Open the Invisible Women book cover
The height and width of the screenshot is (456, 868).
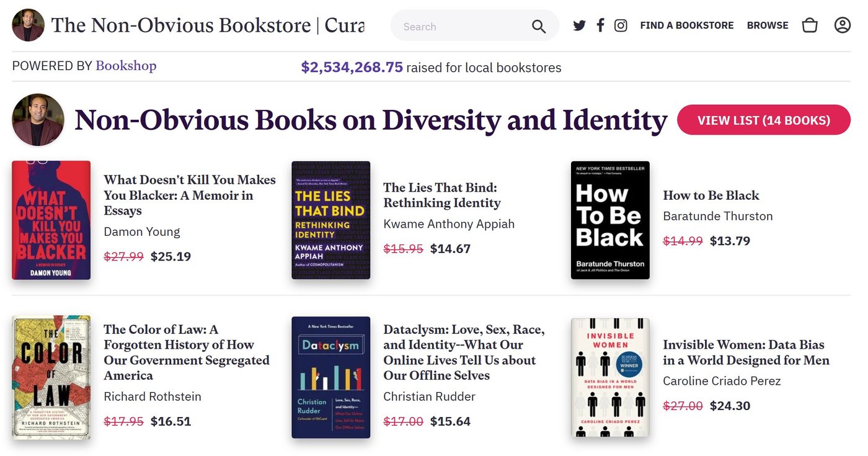[610, 377]
